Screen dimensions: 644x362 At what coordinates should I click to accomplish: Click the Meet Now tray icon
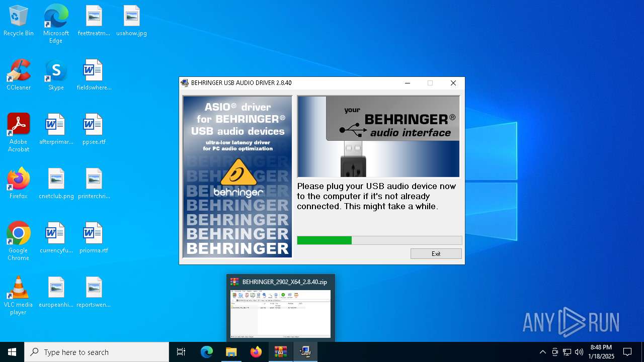555,352
